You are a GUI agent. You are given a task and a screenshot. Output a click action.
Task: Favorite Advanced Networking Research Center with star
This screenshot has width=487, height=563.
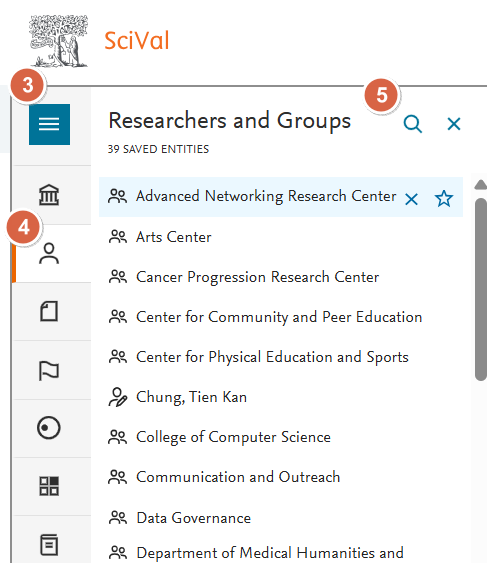(x=444, y=198)
